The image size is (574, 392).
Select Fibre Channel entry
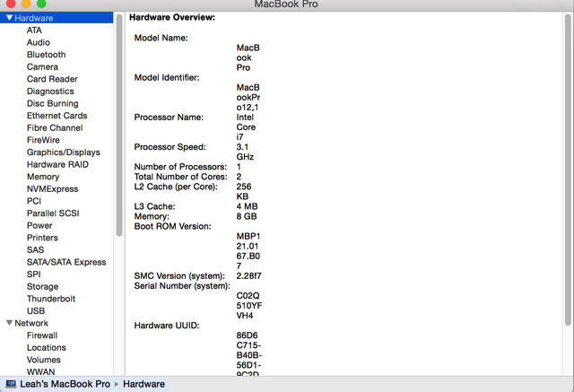[x=55, y=127]
